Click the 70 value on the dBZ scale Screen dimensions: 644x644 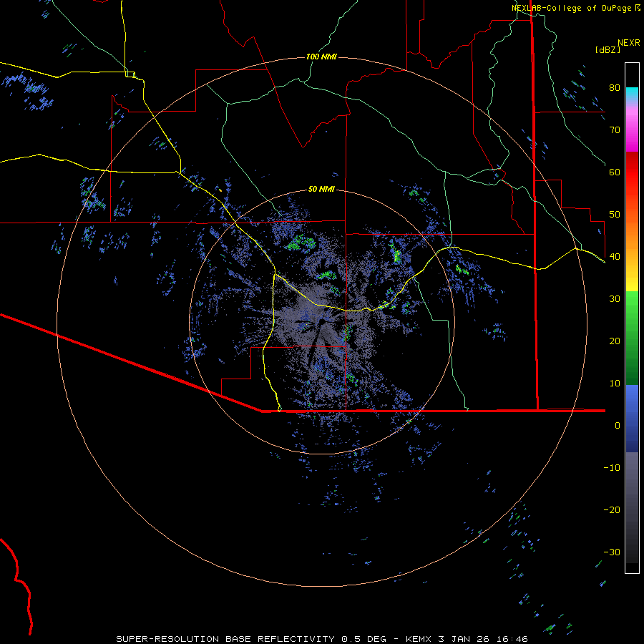point(615,130)
